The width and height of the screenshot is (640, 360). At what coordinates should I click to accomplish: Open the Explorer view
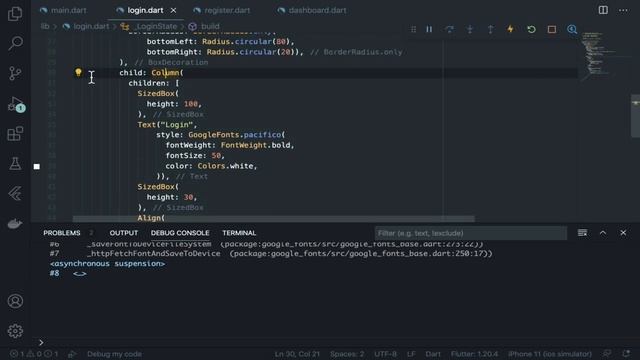point(15,13)
